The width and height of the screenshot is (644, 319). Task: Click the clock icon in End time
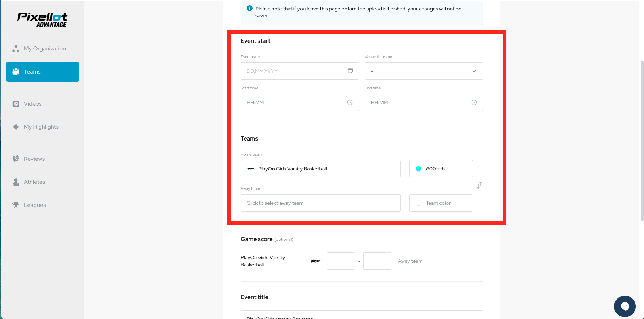coord(474,102)
